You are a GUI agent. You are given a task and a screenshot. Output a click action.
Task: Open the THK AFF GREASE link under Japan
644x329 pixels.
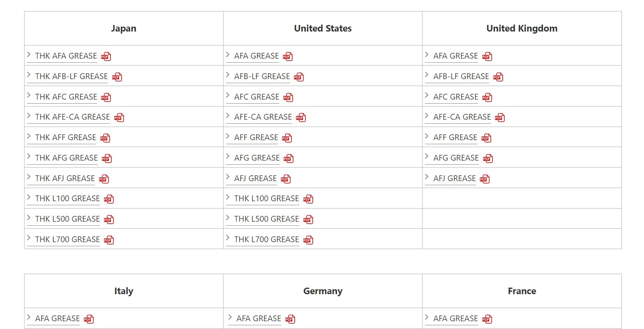pyautogui.click(x=66, y=138)
